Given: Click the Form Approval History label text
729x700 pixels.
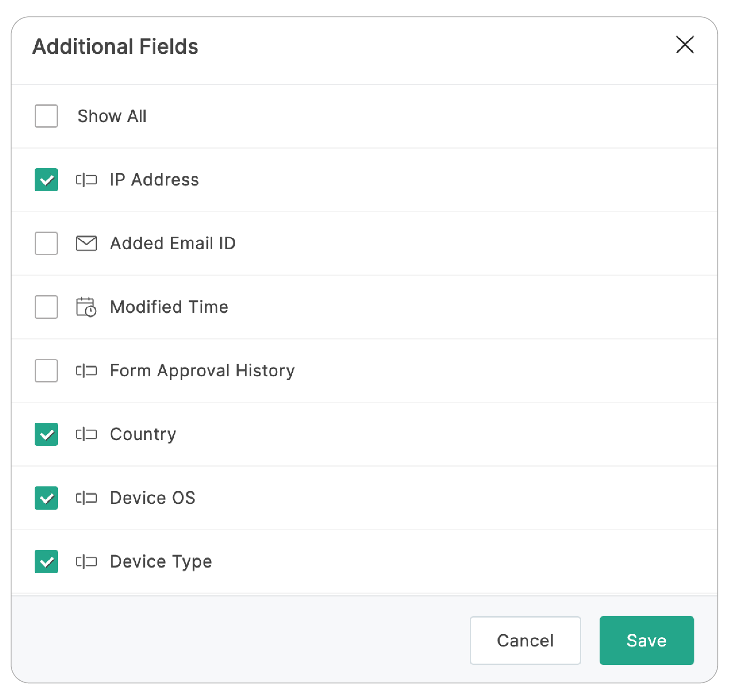Looking at the screenshot, I should point(202,371).
